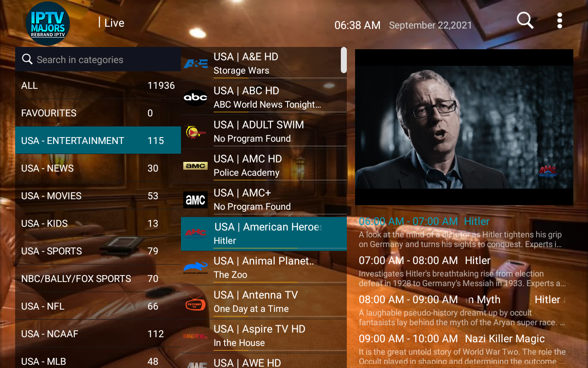Open the search magnifier icon in top bar

[x=525, y=21]
